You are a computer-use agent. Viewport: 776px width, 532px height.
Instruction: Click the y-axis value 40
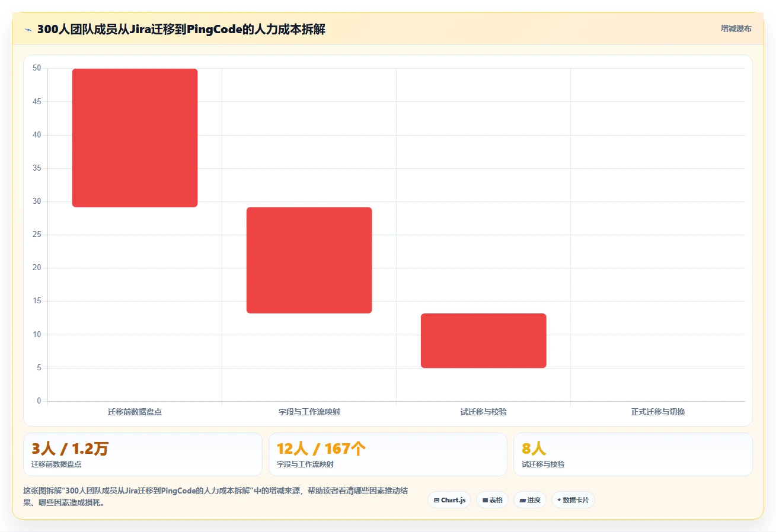(x=37, y=135)
